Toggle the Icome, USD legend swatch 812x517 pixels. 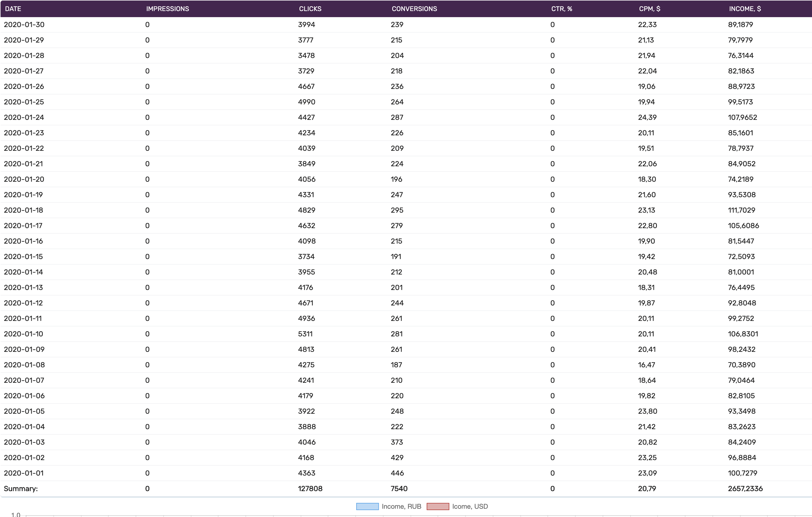(438, 507)
